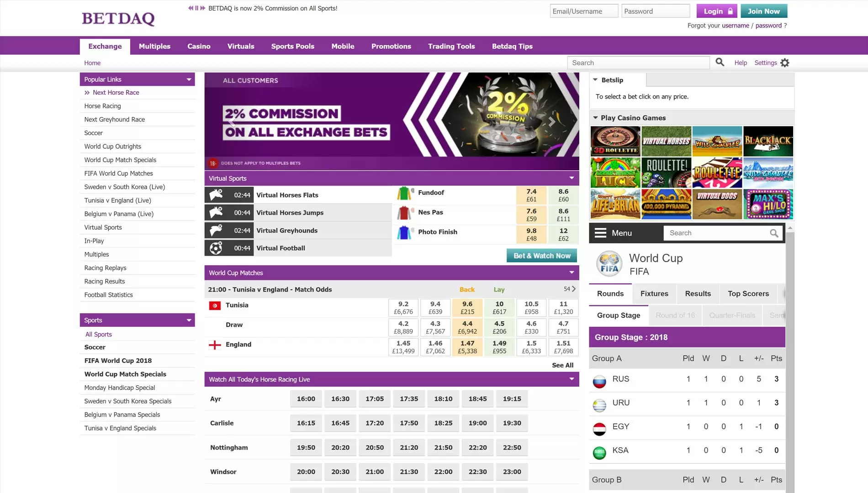Image resolution: width=868 pixels, height=493 pixels.
Task: Collapse Horse Racing Live section
Action: [x=572, y=379]
